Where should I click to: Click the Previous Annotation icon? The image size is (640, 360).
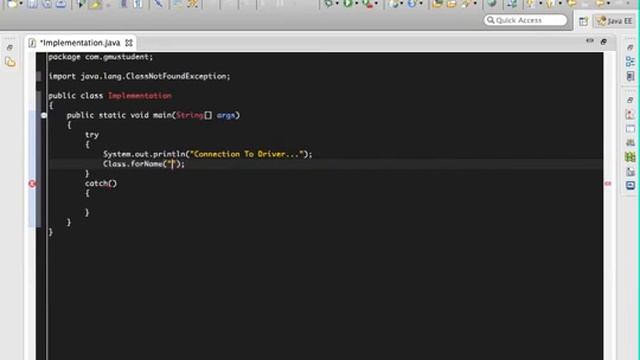coord(549,4)
